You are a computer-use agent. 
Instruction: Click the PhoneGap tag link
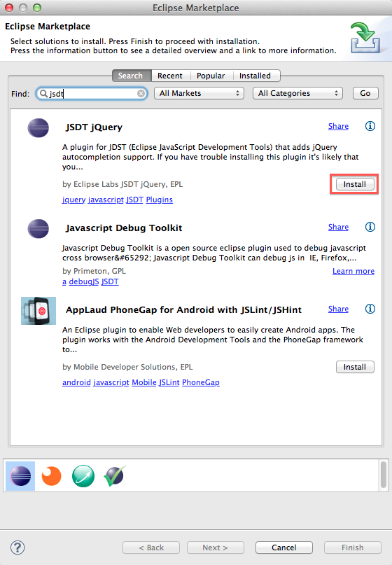coord(201,382)
